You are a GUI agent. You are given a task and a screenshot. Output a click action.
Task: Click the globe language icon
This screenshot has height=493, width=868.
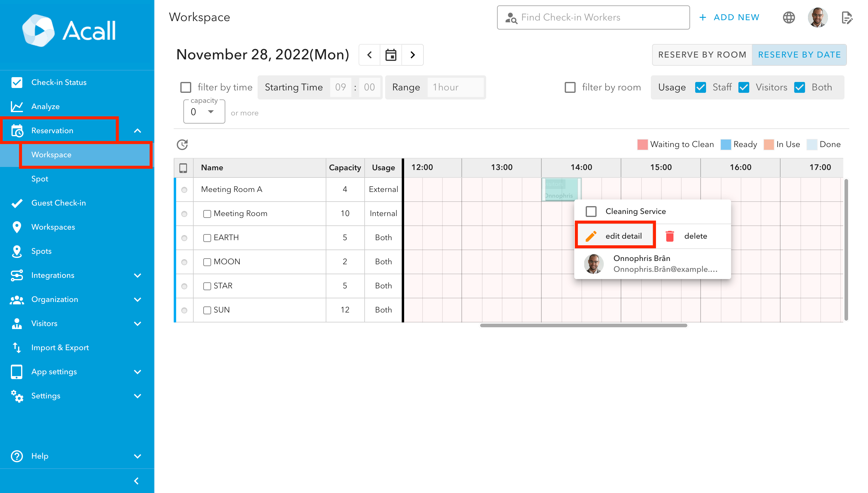tap(789, 17)
